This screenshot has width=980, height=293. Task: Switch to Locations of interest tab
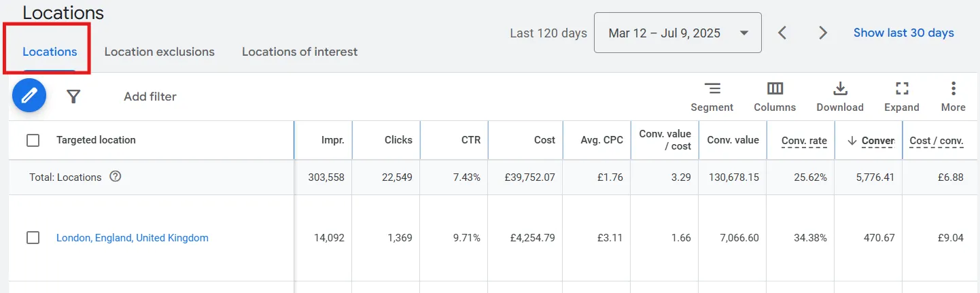coord(300,52)
